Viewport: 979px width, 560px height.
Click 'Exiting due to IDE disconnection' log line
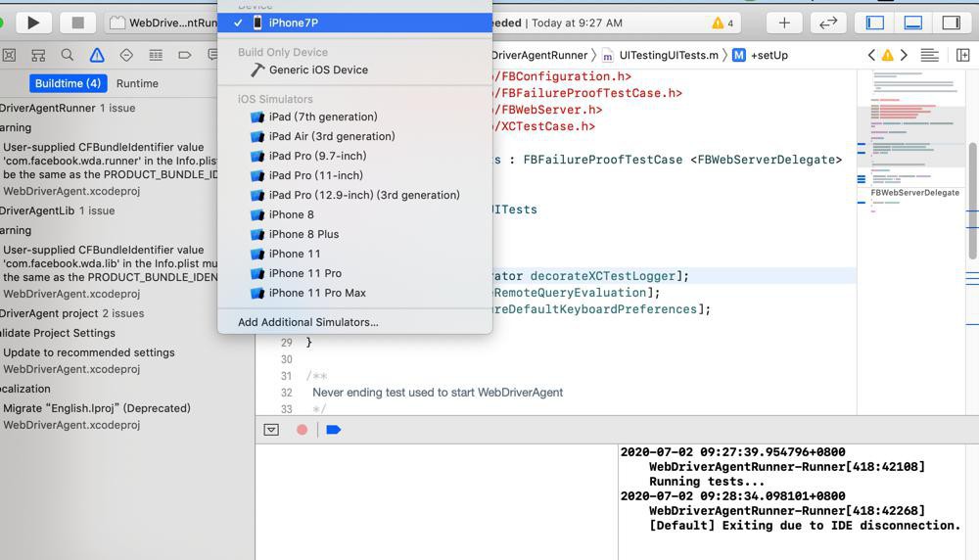tap(805, 526)
